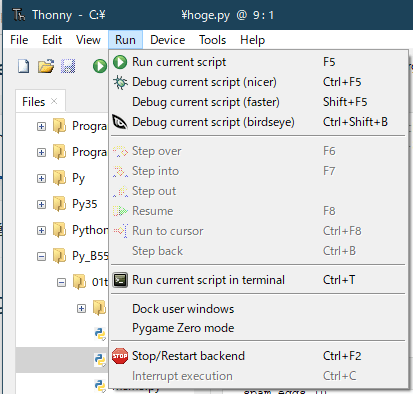Expand the Py35 folder node
The image size is (413, 394).
[41, 204]
